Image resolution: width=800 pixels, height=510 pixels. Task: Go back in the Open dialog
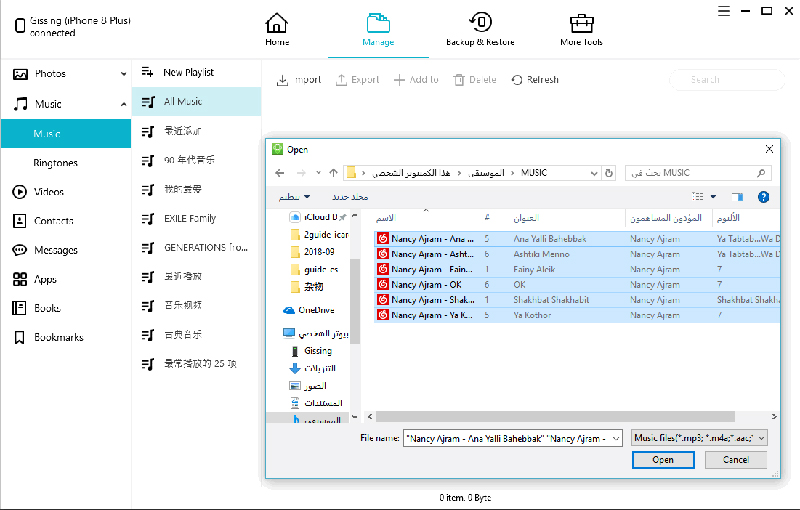[280, 173]
